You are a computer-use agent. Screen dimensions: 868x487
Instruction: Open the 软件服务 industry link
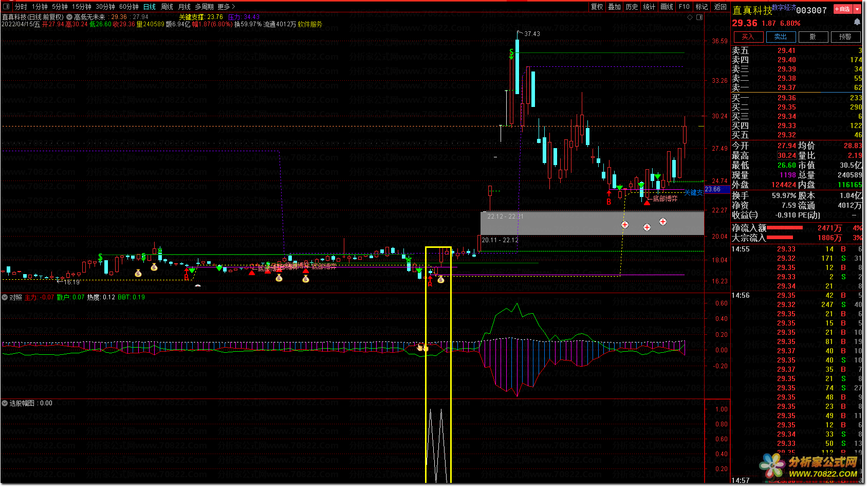[x=310, y=24]
